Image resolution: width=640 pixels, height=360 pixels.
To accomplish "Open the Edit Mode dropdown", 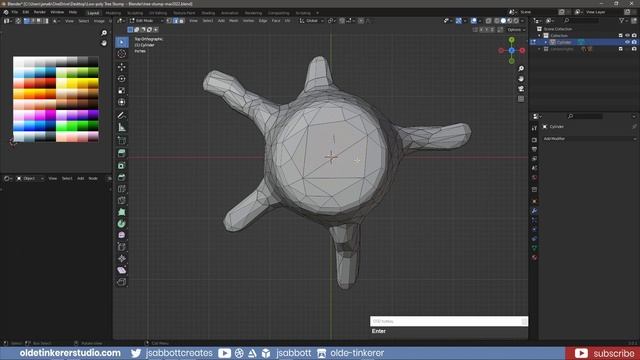I will click(147, 21).
